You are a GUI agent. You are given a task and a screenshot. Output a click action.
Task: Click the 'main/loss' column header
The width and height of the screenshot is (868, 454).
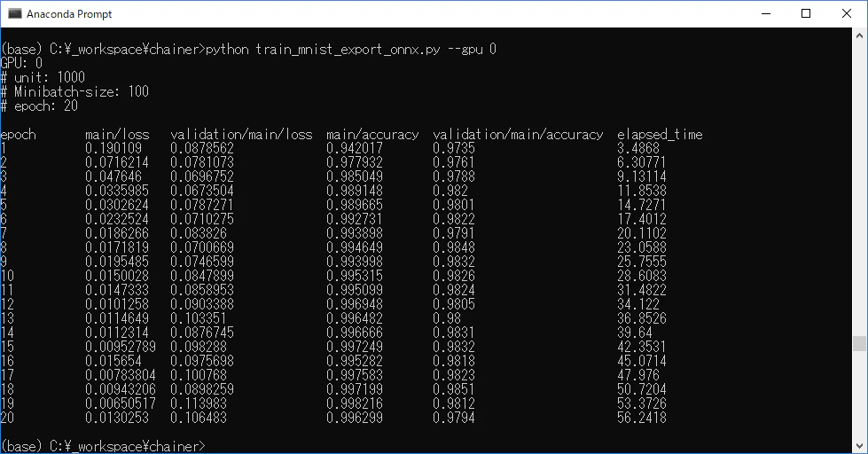(117, 135)
